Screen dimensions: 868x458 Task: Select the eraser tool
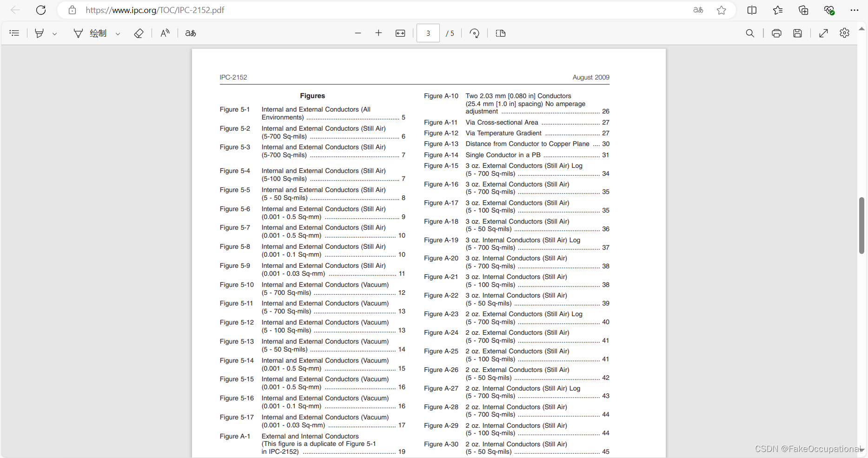139,33
